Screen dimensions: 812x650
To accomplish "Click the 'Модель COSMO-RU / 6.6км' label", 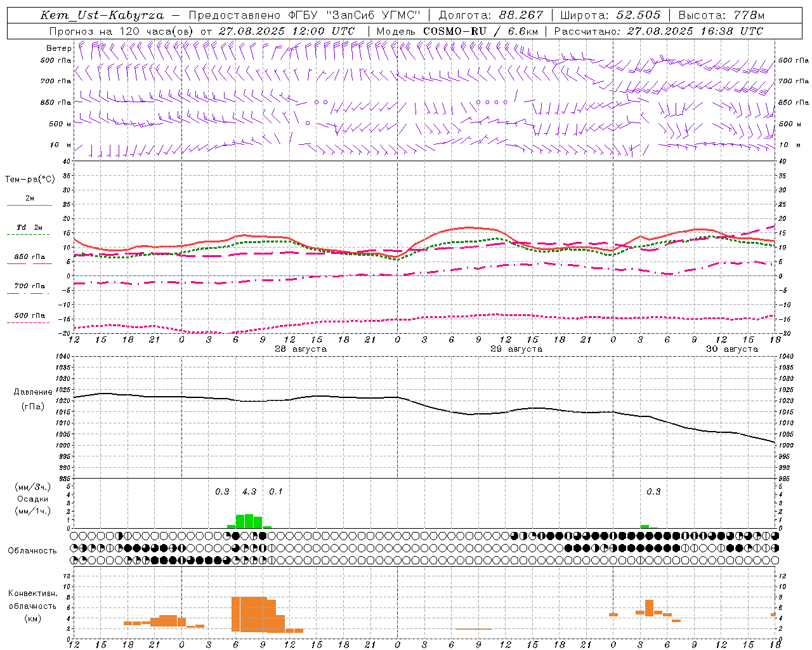I will (457, 31).
